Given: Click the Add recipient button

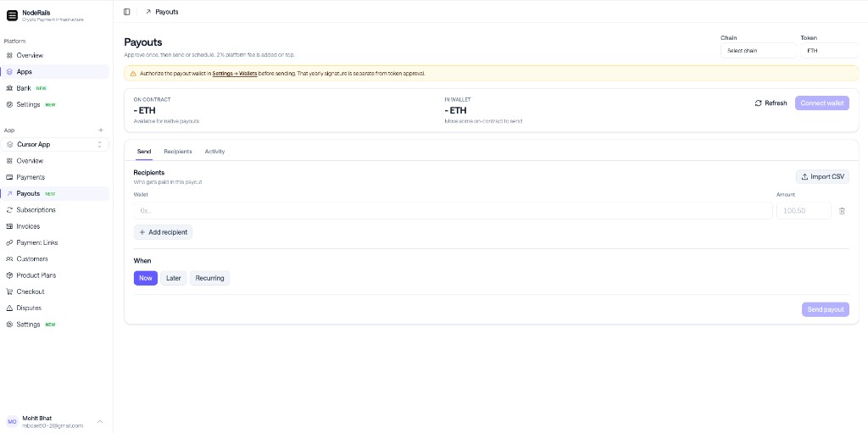Looking at the screenshot, I should [163, 232].
